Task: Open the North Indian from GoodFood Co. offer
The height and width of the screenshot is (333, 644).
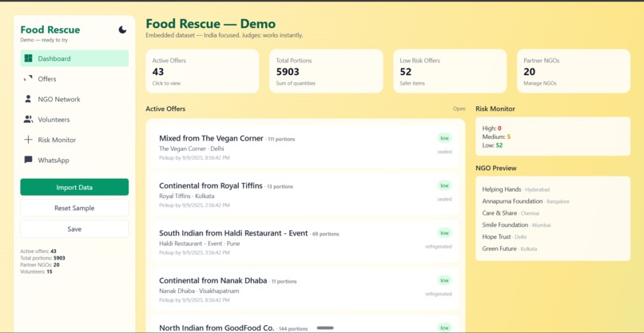Action: point(305,324)
